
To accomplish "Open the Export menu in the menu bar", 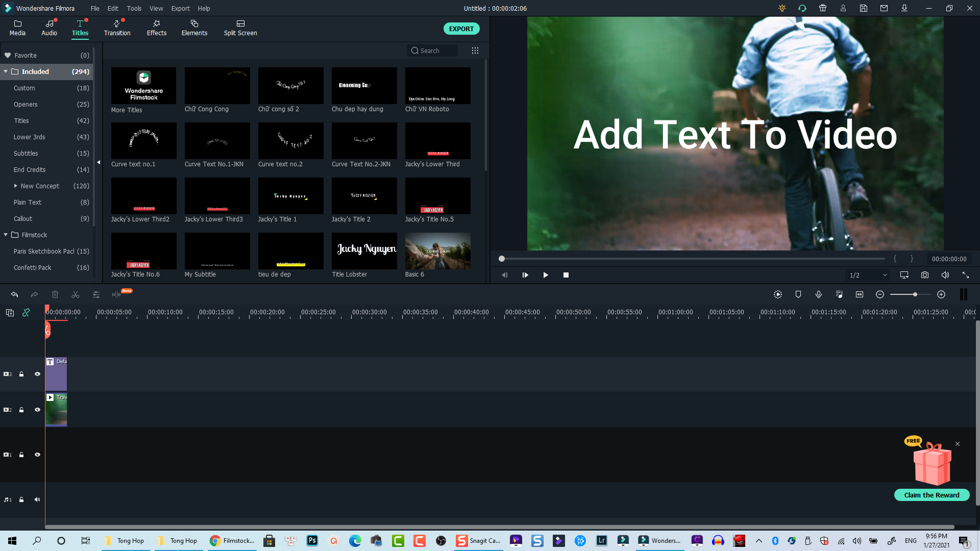I will pyautogui.click(x=180, y=8).
